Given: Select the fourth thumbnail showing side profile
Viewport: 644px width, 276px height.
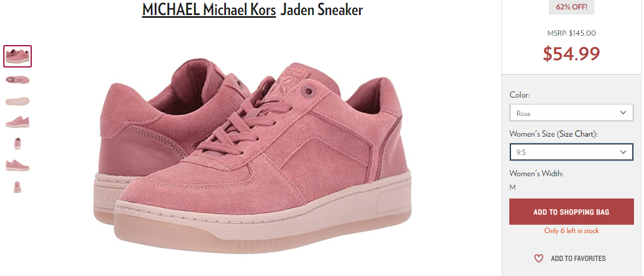Looking at the screenshot, I should [17, 122].
